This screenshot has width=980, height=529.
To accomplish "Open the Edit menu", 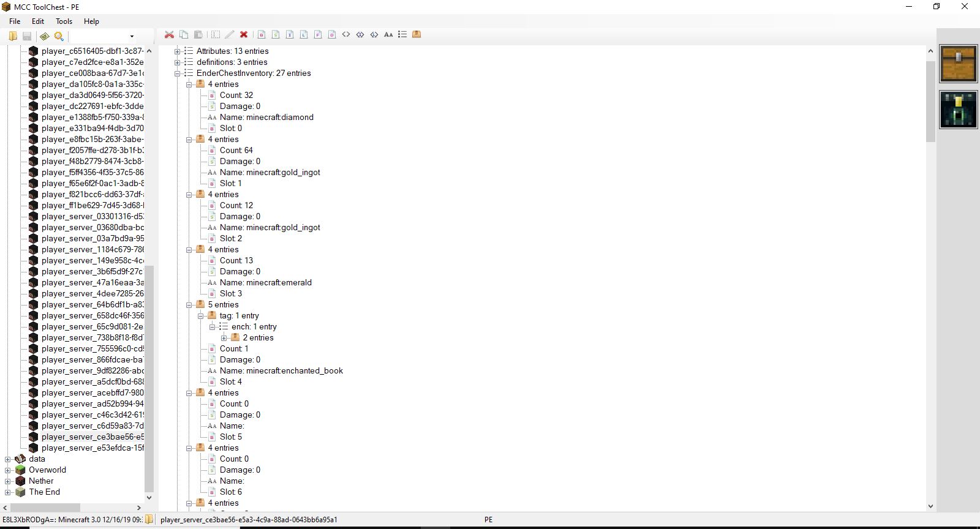I will [38, 21].
